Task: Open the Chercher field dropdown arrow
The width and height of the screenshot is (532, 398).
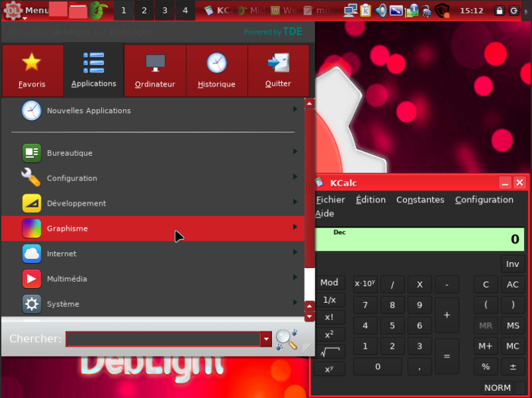Action: point(267,339)
